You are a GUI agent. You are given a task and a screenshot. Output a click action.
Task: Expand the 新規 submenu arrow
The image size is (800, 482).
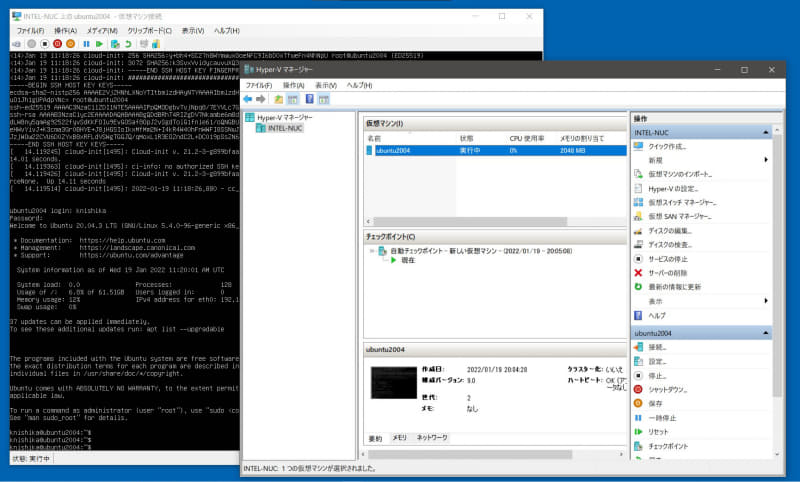(x=766, y=160)
